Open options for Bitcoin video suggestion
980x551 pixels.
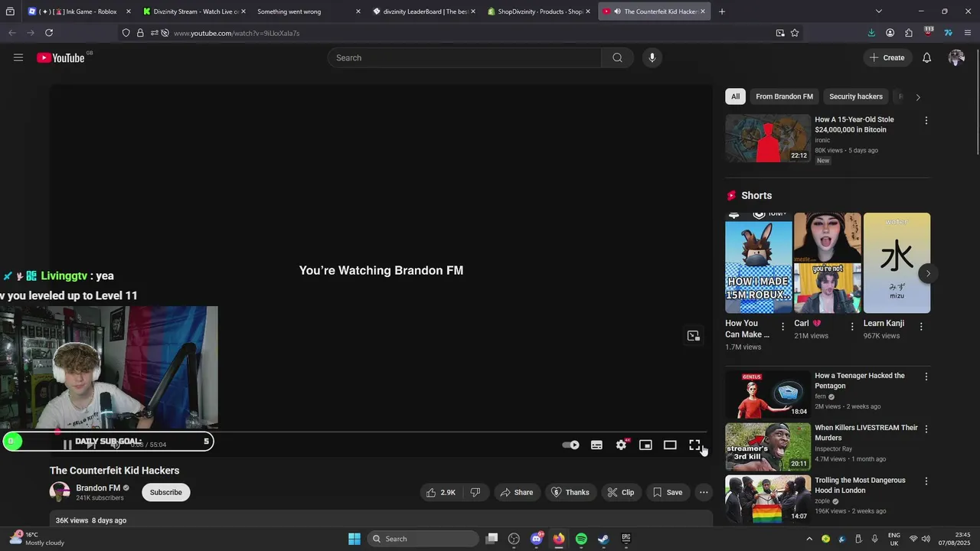pyautogui.click(x=926, y=121)
